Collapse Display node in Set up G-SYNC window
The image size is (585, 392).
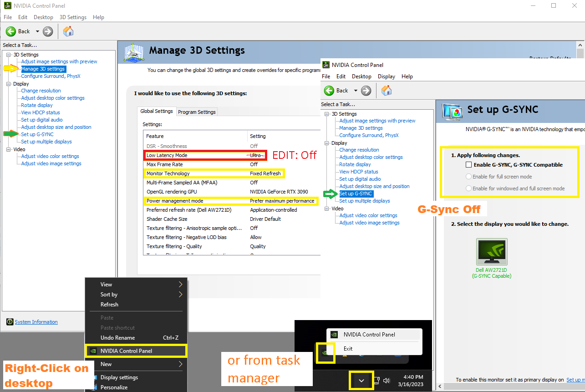click(x=326, y=143)
